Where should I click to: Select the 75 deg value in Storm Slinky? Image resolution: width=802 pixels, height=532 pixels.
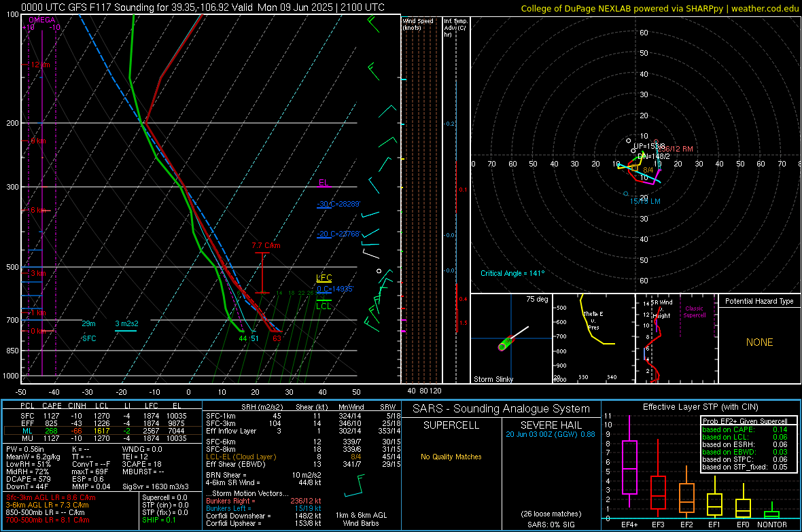[x=537, y=299]
